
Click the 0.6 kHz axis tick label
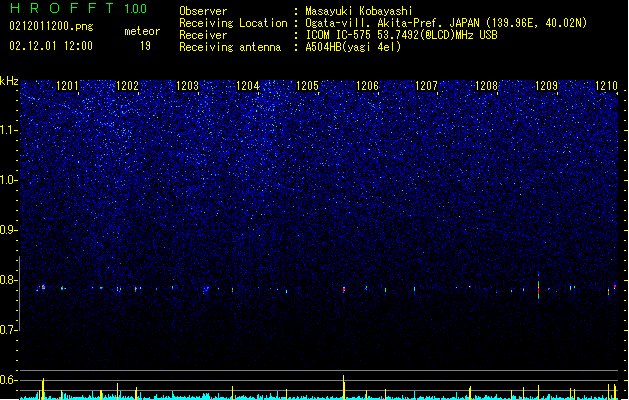[8, 380]
